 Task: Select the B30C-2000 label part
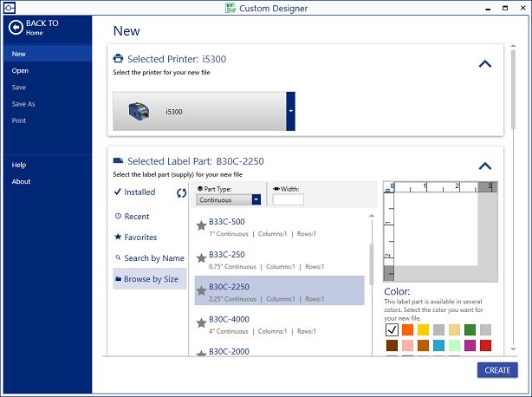(x=280, y=352)
